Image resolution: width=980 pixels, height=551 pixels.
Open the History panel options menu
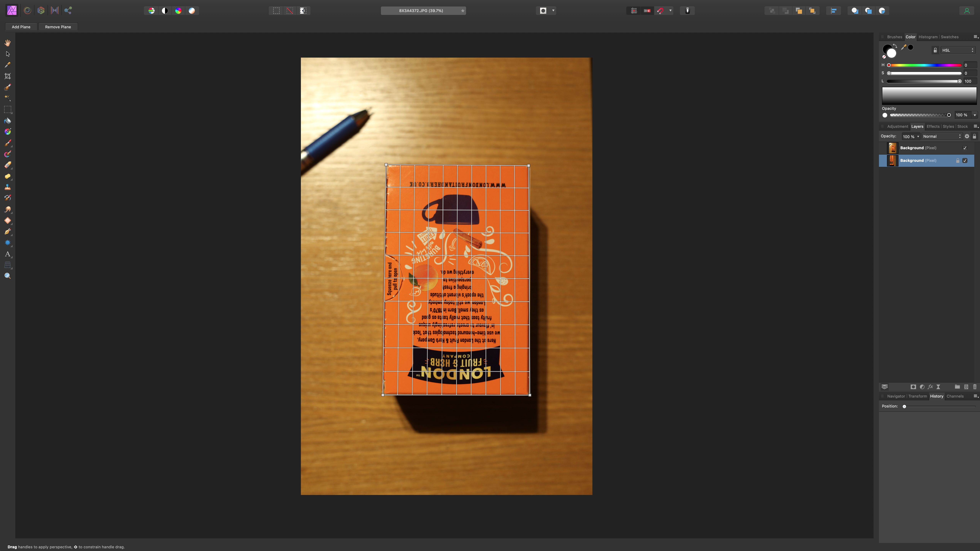(976, 396)
